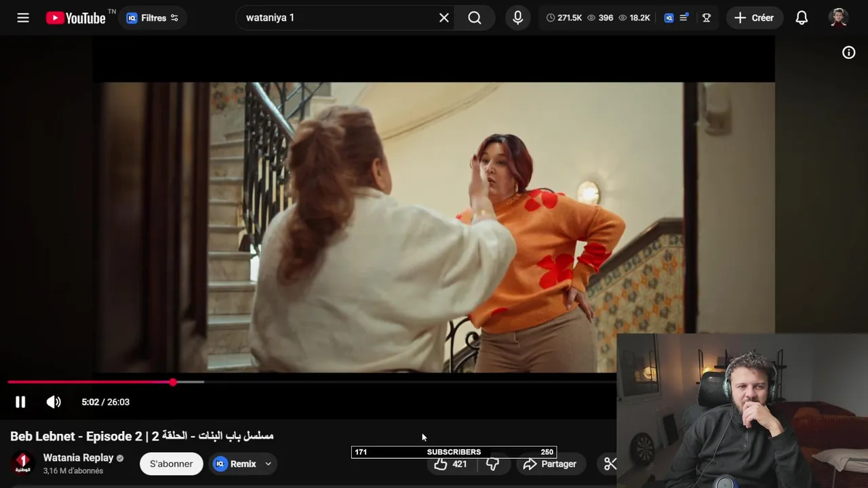Click the Créer button

(x=754, y=18)
